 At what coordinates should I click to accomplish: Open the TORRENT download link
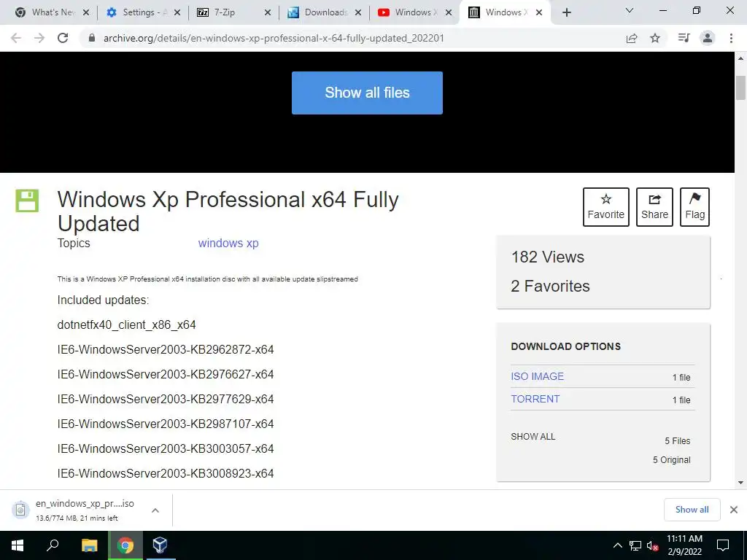[x=535, y=399]
